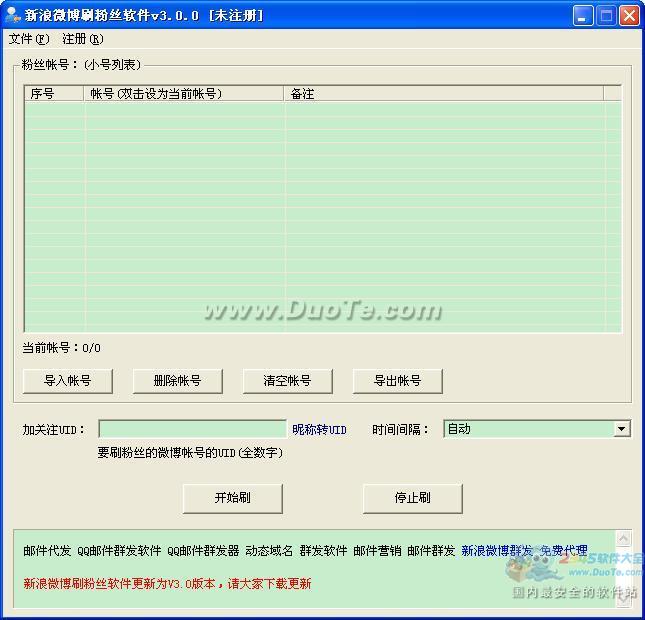Click the 导入帐号 button

pos(68,381)
